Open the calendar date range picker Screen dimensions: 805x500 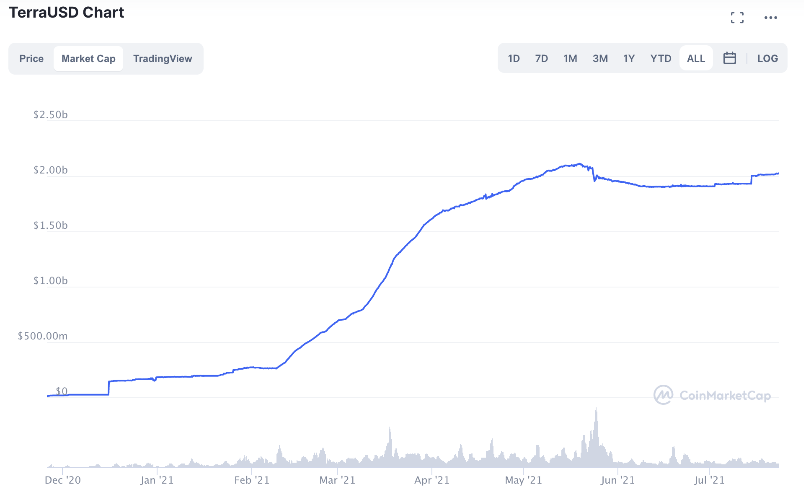point(730,58)
